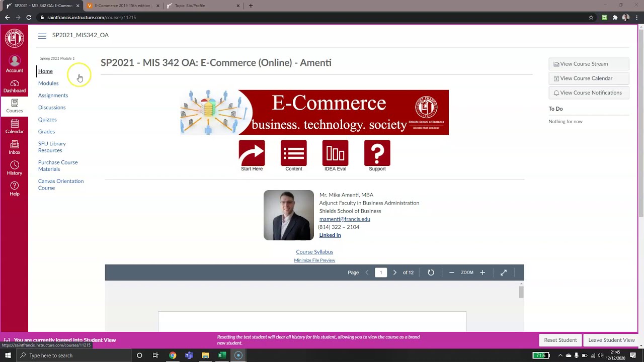This screenshot has height=362, width=644.
Task: Click the syllabus page number field
Action: point(381,273)
